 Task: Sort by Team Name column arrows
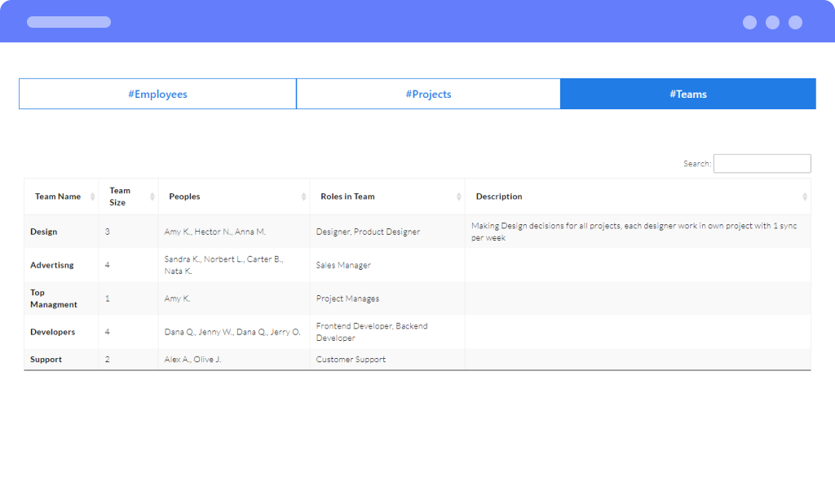(x=93, y=197)
